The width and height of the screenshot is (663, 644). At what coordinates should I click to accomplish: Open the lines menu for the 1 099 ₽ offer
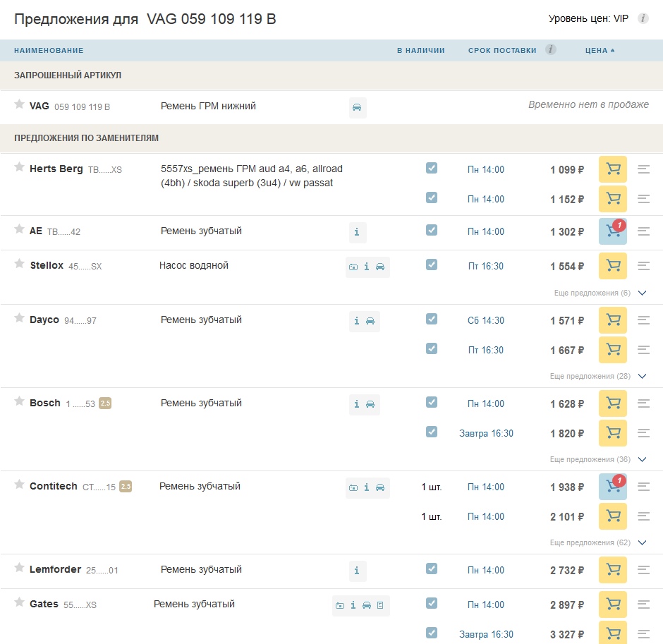click(x=643, y=169)
